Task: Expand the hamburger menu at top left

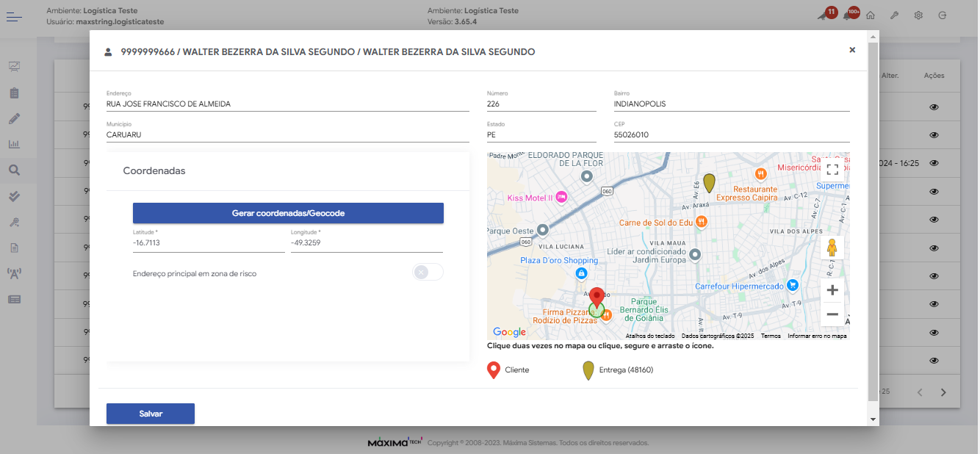Action: (15, 16)
